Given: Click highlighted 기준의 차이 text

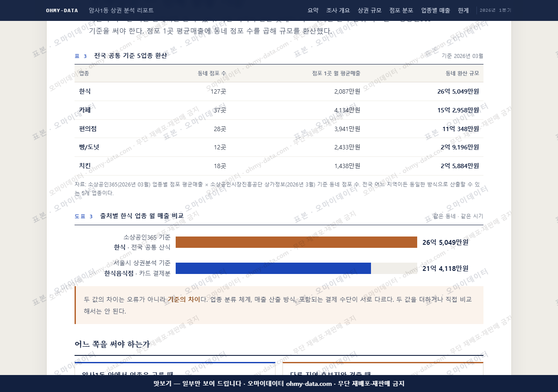Looking at the screenshot, I should (184, 299).
